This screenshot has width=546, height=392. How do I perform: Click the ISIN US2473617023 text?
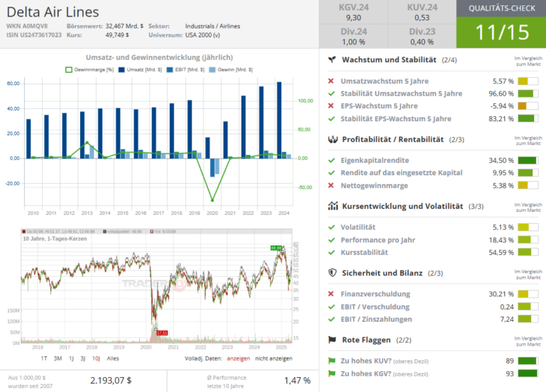coord(34,35)
